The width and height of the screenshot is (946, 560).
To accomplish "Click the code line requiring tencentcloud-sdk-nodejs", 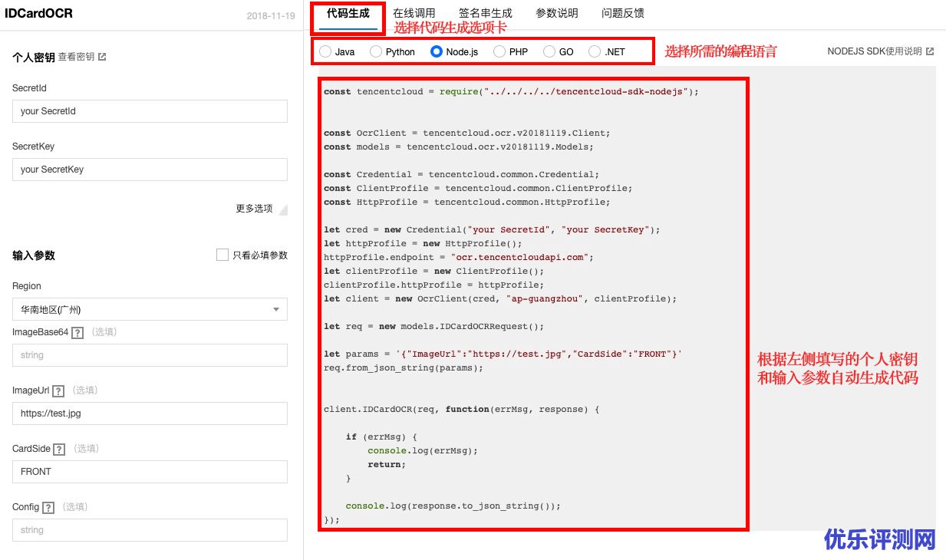I will (511, 91).
